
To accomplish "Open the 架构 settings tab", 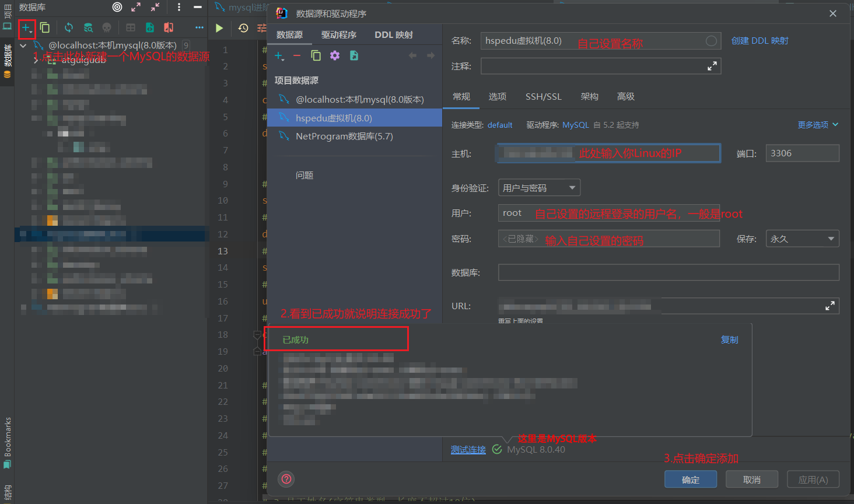I will (590, 96).
